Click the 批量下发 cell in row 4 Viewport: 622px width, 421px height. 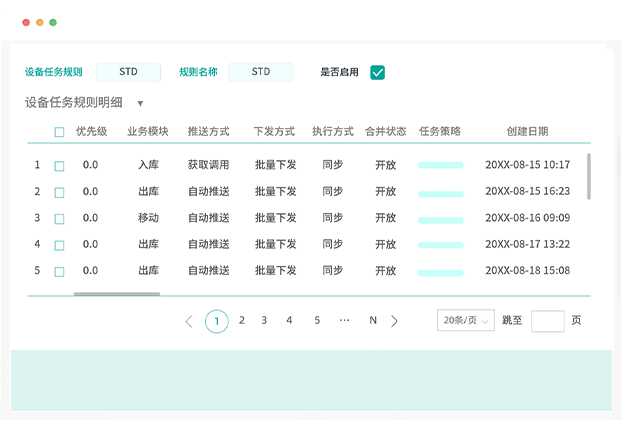coord(275,244)
